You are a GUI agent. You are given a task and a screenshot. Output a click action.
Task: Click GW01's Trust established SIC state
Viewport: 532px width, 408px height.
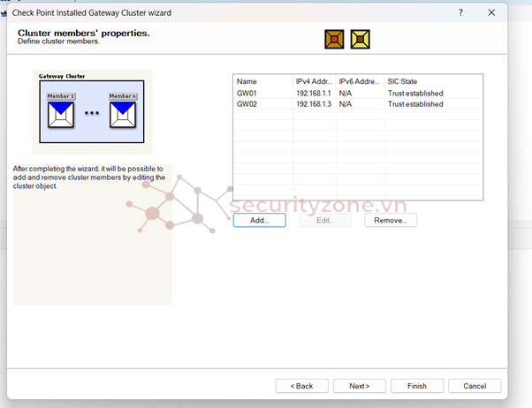(415, 94)
